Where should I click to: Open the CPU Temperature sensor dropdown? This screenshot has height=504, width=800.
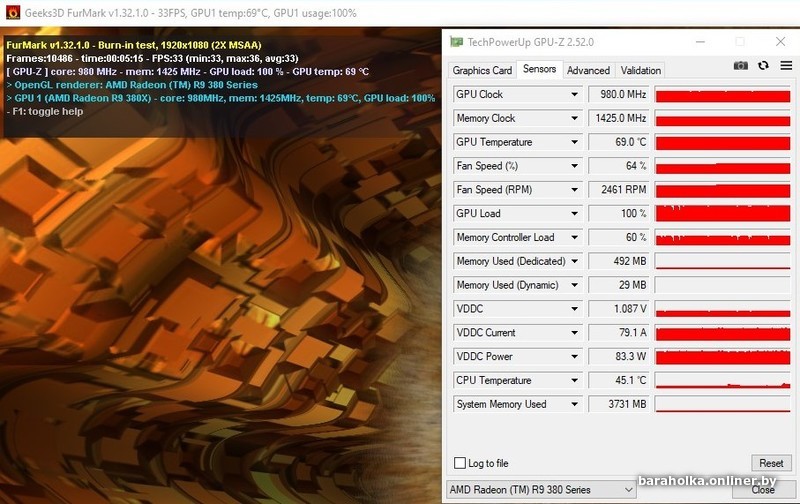coord(574,380)
